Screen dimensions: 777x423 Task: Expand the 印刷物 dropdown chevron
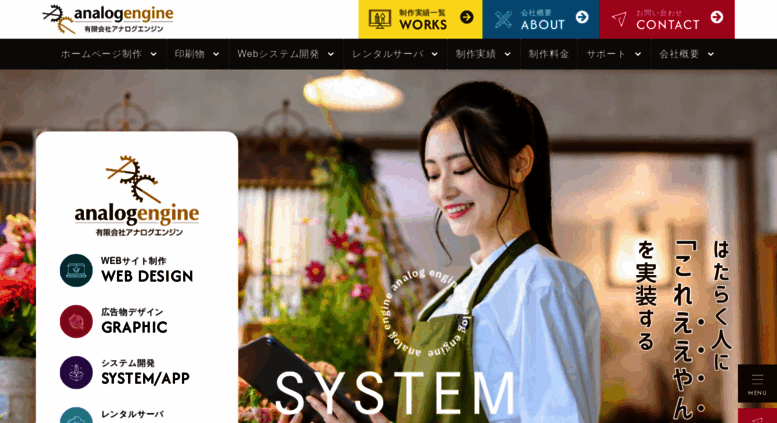point(216,54)
